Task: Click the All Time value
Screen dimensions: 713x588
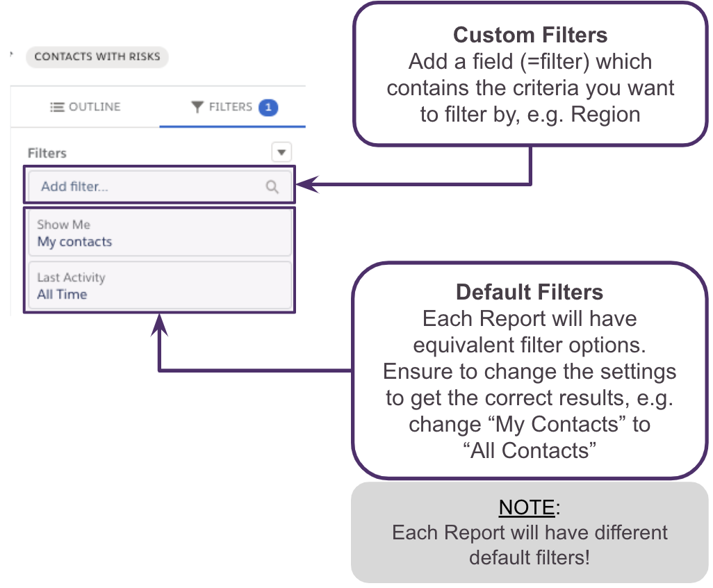Action: (x=62, y=294)
